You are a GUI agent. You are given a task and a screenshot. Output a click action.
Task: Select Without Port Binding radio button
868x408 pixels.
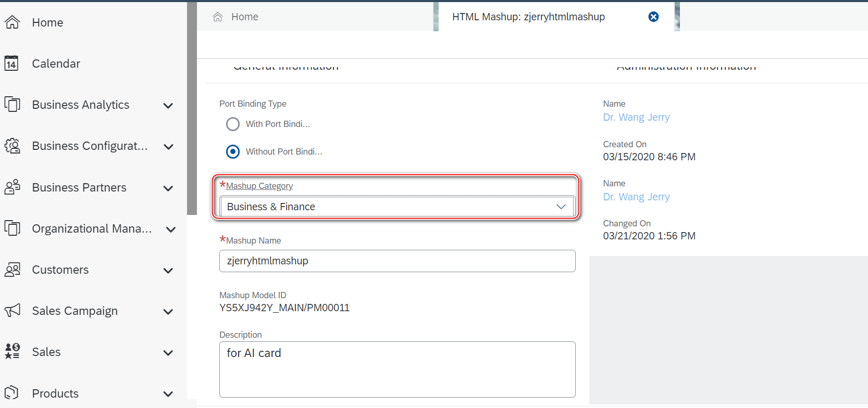click(233, 151)
